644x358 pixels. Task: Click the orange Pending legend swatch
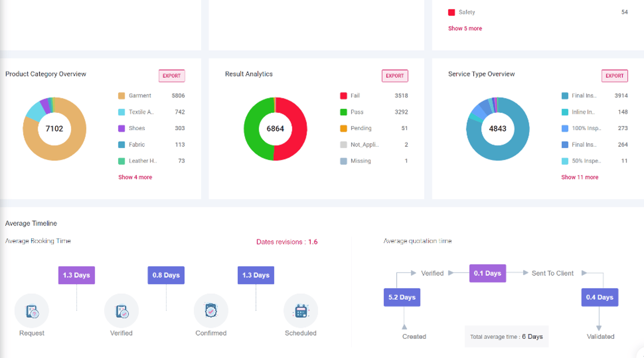[343, 128]
